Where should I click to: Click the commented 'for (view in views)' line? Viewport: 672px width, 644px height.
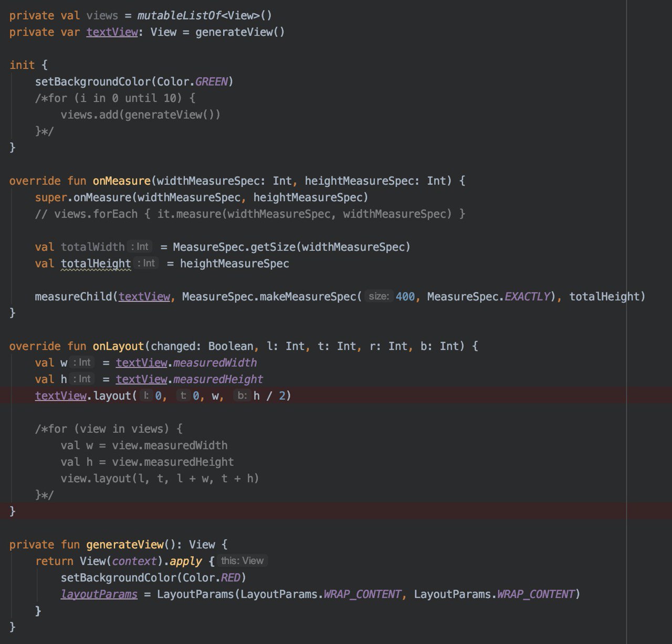click(109, 429)
